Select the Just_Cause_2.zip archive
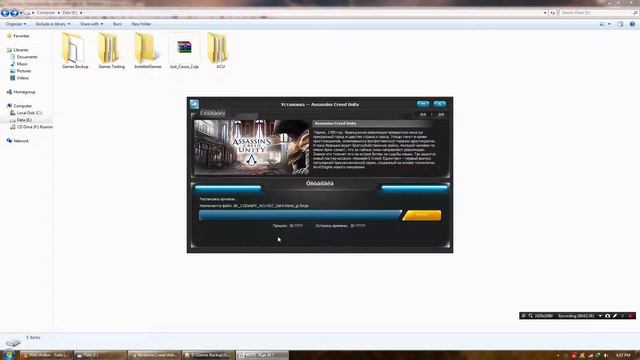The height and width of the screenshot is (360, 640). [184, 51]
